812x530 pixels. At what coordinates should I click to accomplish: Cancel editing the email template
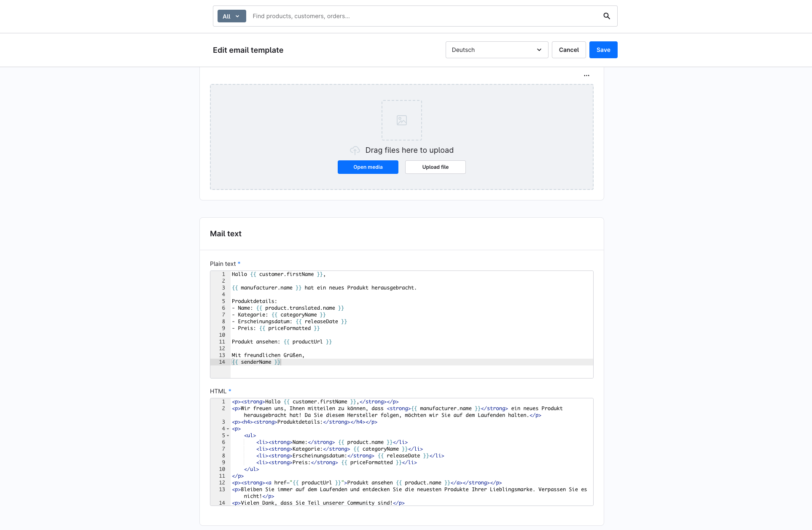point(569,50)
